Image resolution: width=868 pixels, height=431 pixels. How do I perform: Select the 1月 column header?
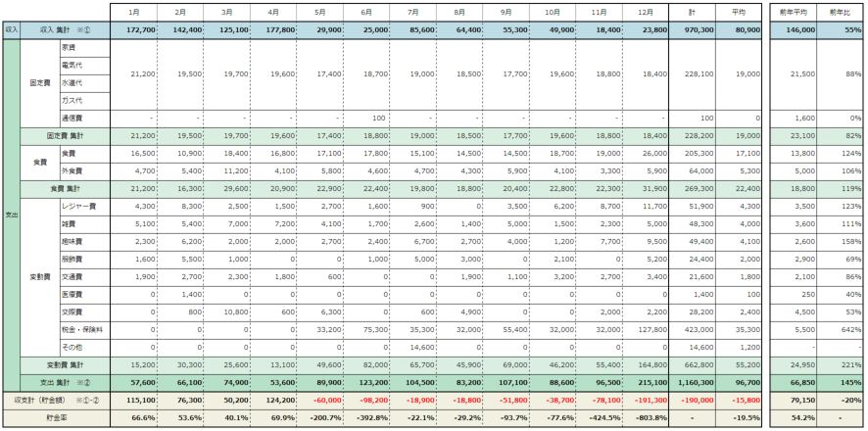[x=133, y=12]
